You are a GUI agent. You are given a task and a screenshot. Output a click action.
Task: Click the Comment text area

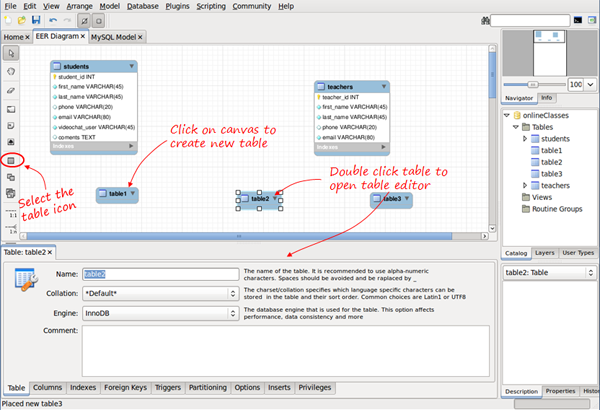pyautogui.click(x=286, y=351)
